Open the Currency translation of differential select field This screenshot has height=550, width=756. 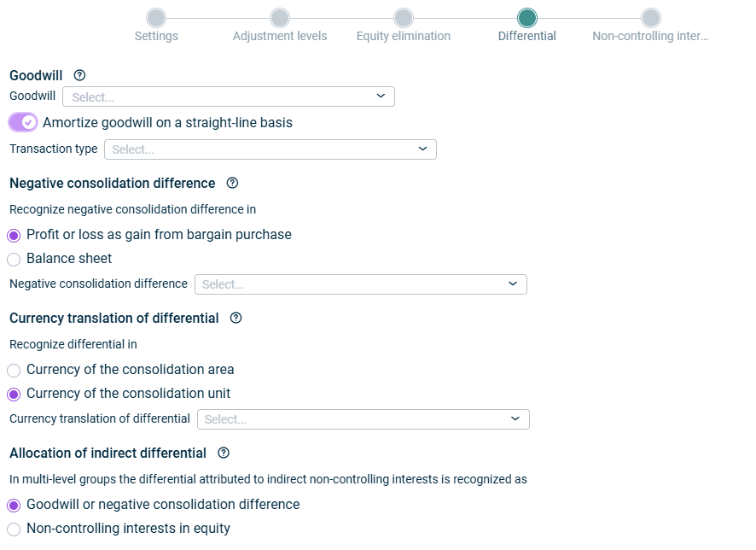(363, 419)
